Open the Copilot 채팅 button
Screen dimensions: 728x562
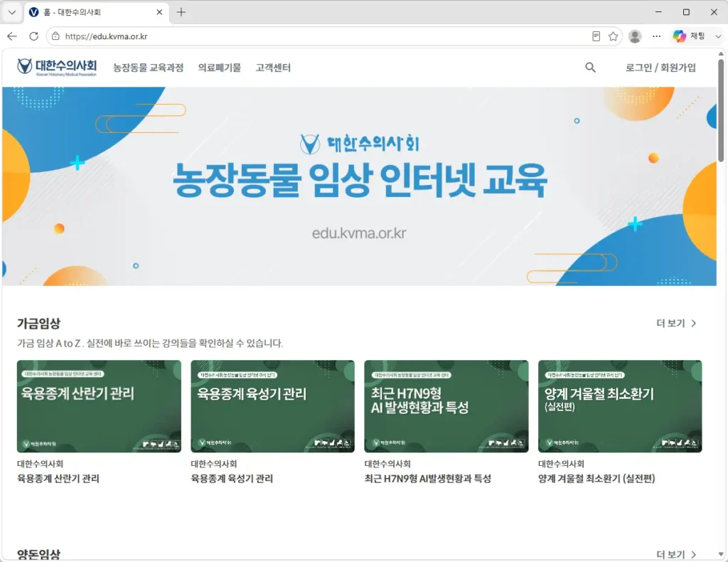[x=690, y=36]
